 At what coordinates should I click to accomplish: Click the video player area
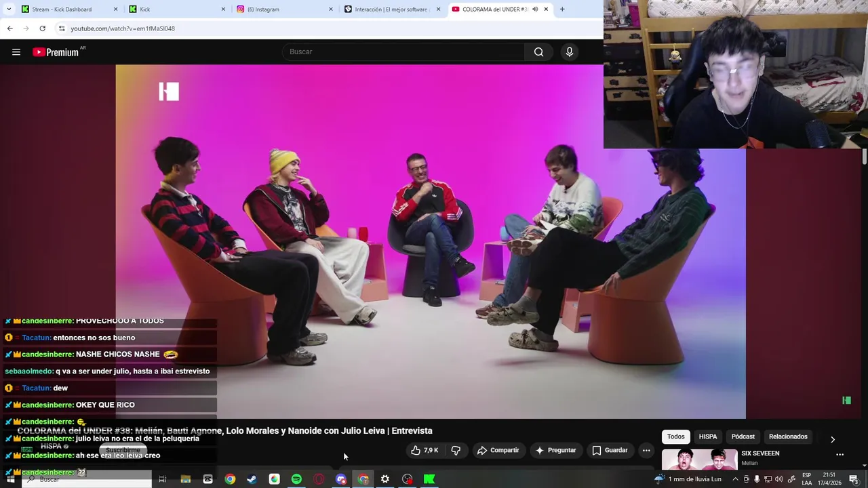click(x=431, y=241)
